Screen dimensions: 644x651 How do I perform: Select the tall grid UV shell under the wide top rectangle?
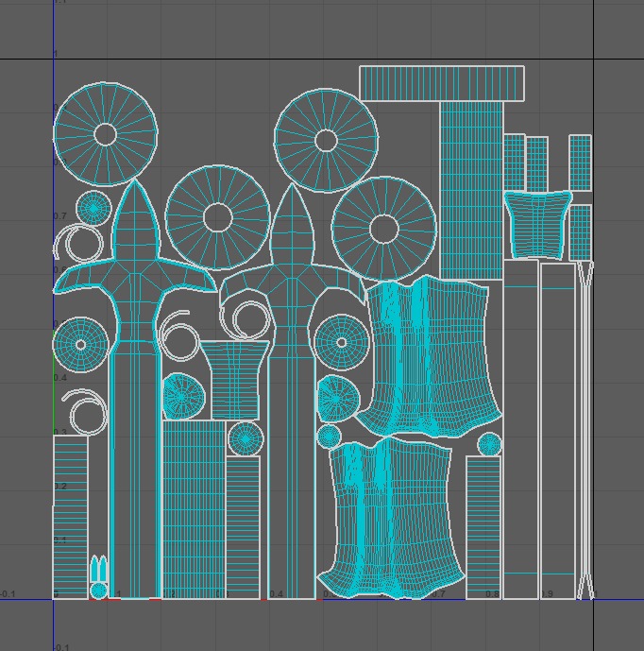471,190
